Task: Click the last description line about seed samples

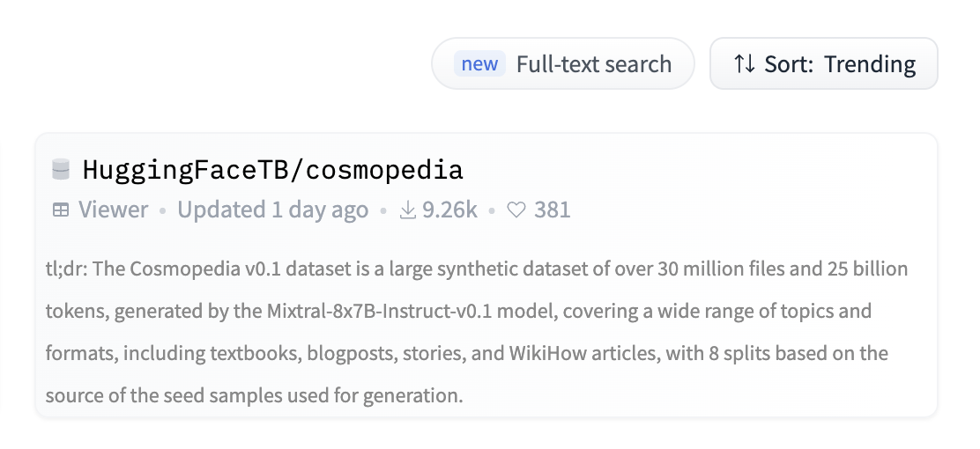Action: click(x=255, y=396)
